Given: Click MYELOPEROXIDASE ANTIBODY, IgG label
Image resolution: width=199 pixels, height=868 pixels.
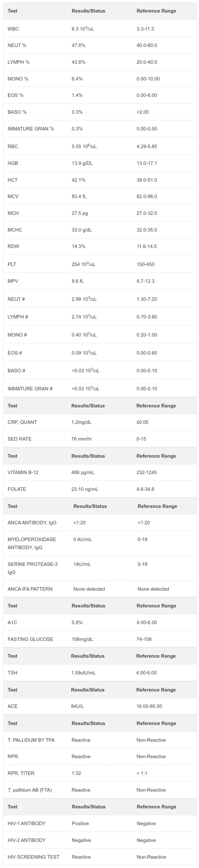Looking at the screenshot, I should coord(32,543).
